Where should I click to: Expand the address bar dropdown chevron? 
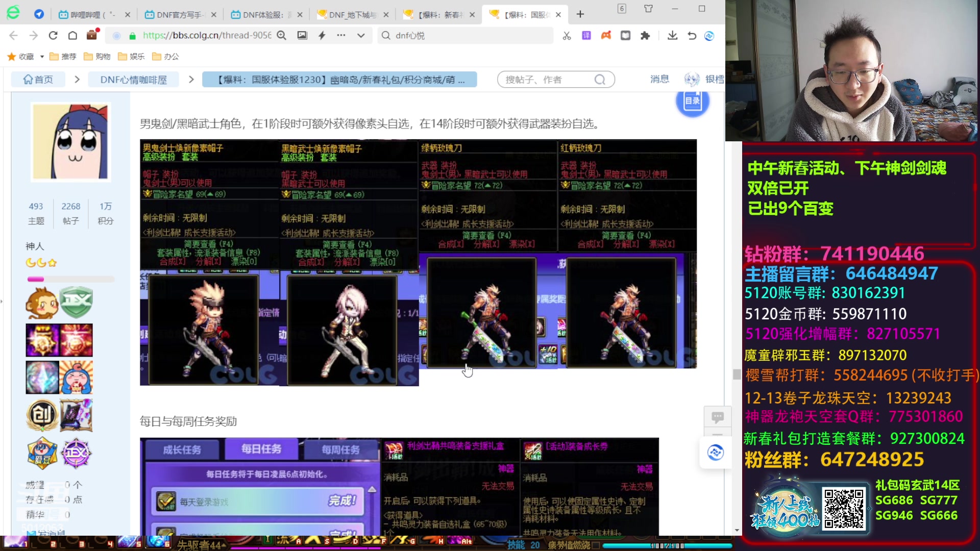click(x=361, y=35)
